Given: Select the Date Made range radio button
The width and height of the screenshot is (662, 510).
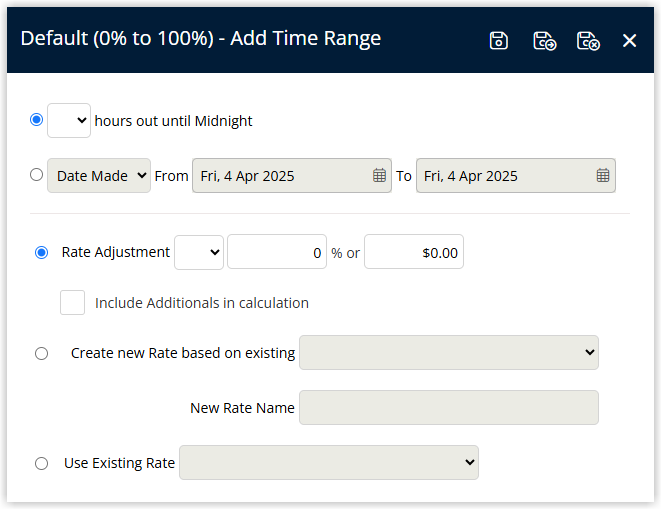Looking at the screenshot, I should [x=37, y=175].
